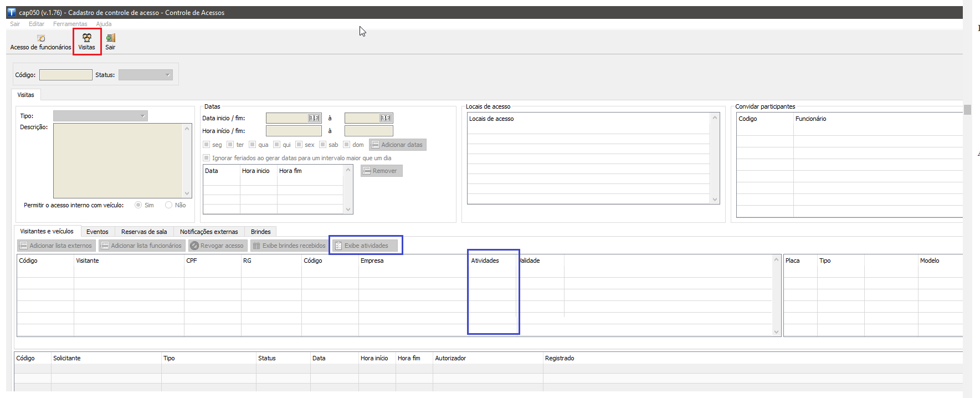Click Exibe atividades button
The width and height of the screenshot is (980, 398).
[365, 246]
